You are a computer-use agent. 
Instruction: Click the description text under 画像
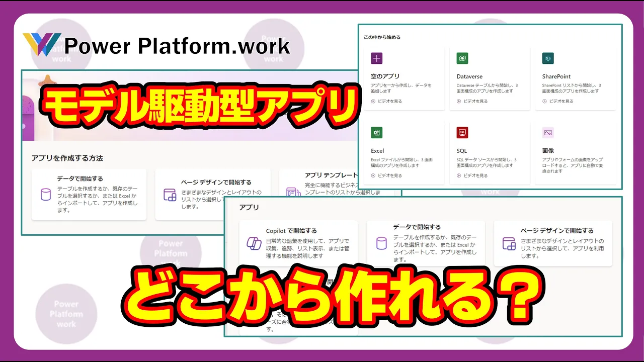click(x=573, y=165)
